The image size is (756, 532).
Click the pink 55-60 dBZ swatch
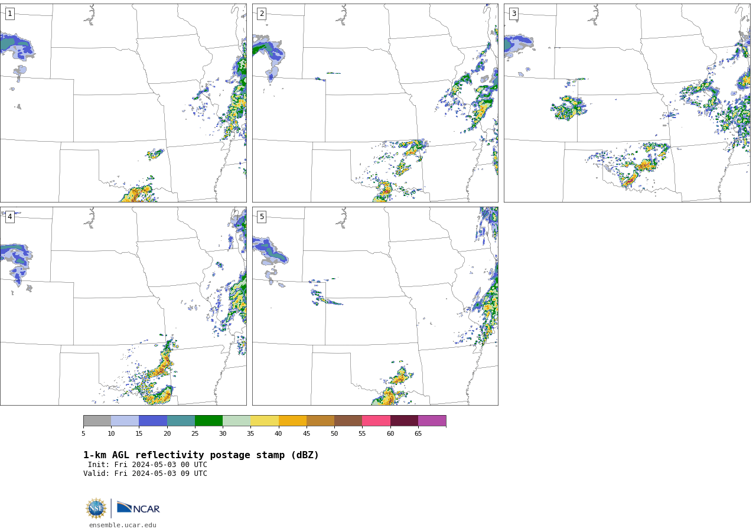[376, 420]
